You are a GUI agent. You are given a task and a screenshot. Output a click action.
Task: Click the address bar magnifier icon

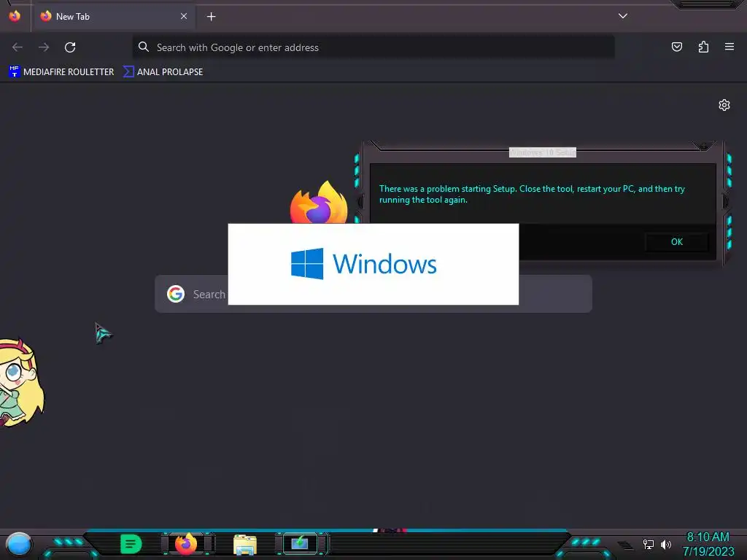tap(144, 47)
